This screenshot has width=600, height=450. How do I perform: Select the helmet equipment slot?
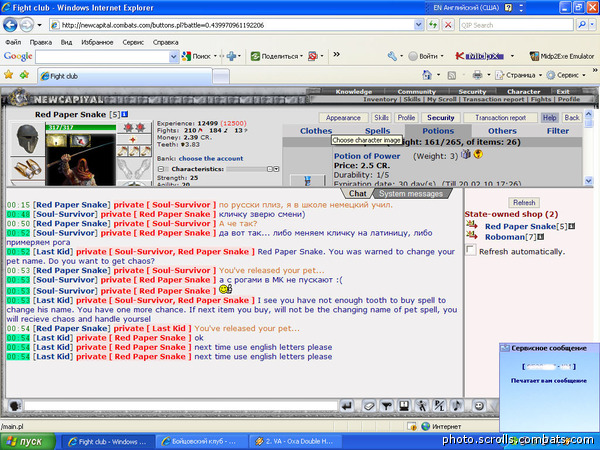click(27, 138)
